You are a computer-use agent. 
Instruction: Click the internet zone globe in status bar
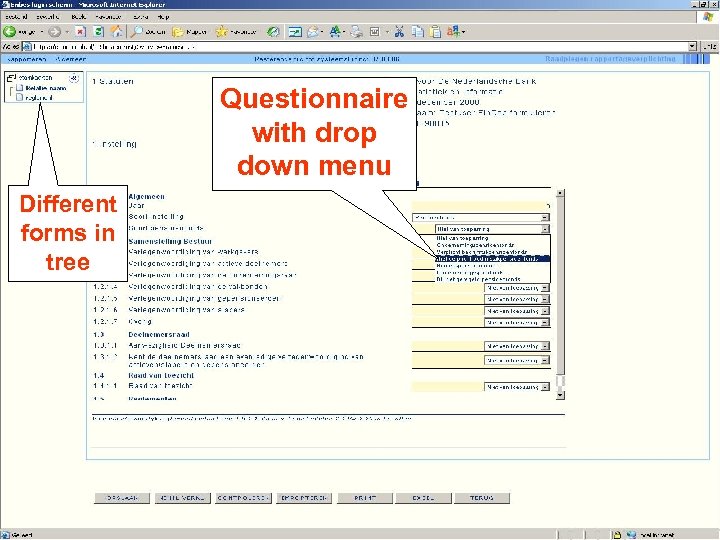point(632,535)
